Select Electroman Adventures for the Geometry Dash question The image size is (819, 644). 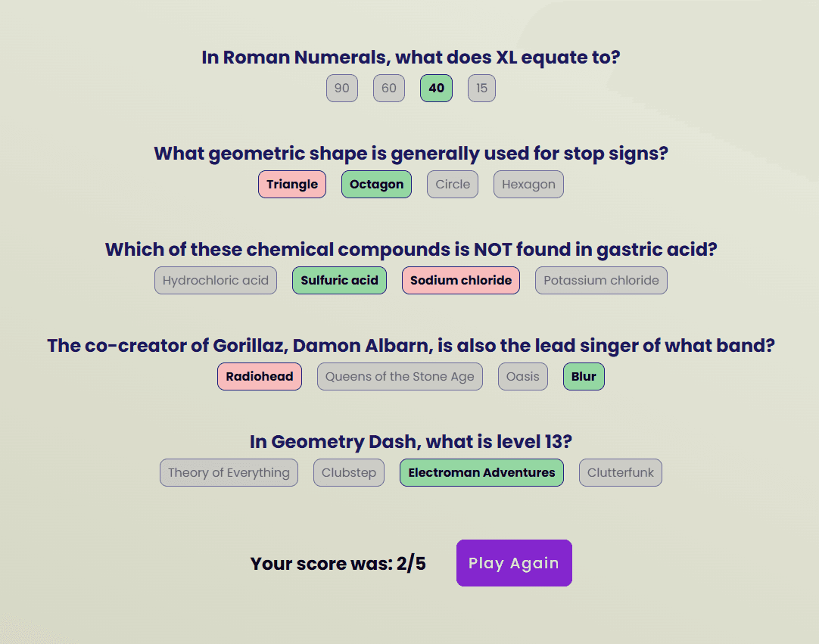[481, 472]
